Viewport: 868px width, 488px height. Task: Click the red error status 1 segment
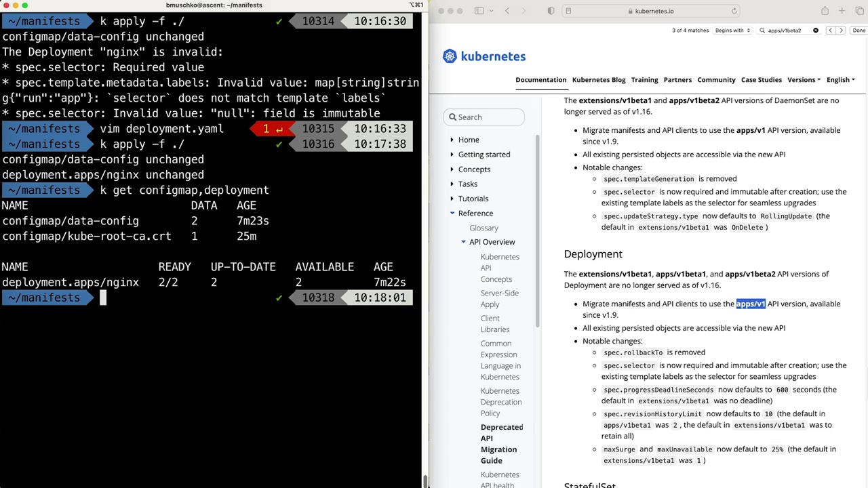pyautogui.click(x=273, y=129)
